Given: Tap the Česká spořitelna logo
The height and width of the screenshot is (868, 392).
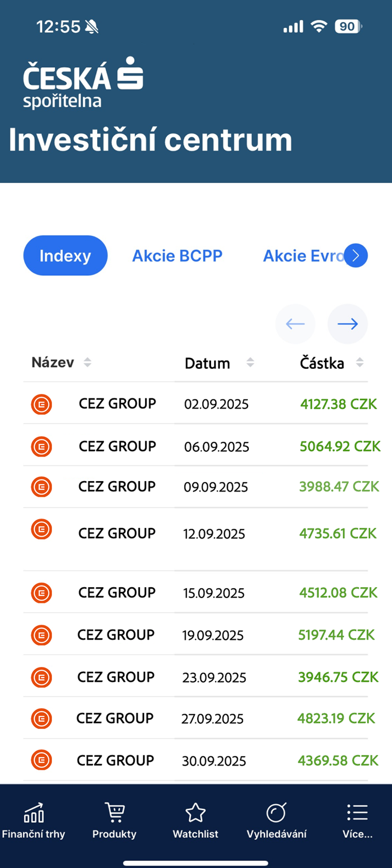Looking at the screenshot, I should pos(83,82).
